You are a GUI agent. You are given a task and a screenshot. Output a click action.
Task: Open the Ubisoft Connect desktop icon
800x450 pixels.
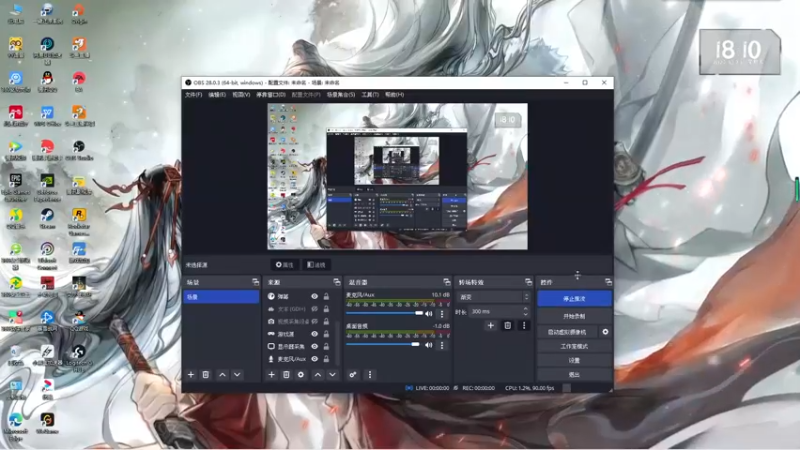(47, 256)
